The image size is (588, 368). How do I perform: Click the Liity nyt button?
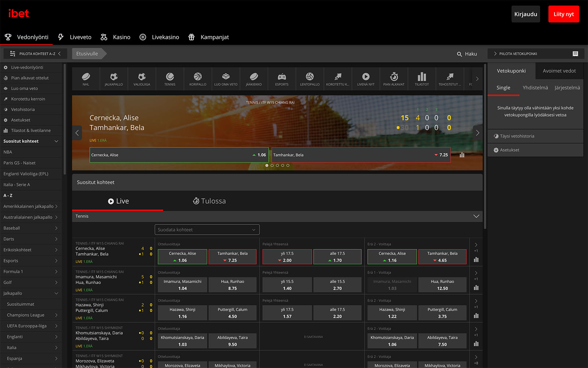coord(563,14)
